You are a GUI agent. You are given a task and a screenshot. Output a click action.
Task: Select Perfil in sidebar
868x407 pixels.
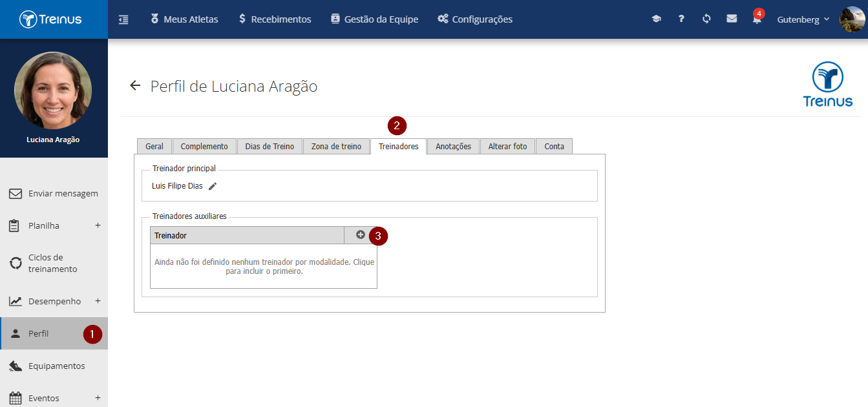coord(54,333)
